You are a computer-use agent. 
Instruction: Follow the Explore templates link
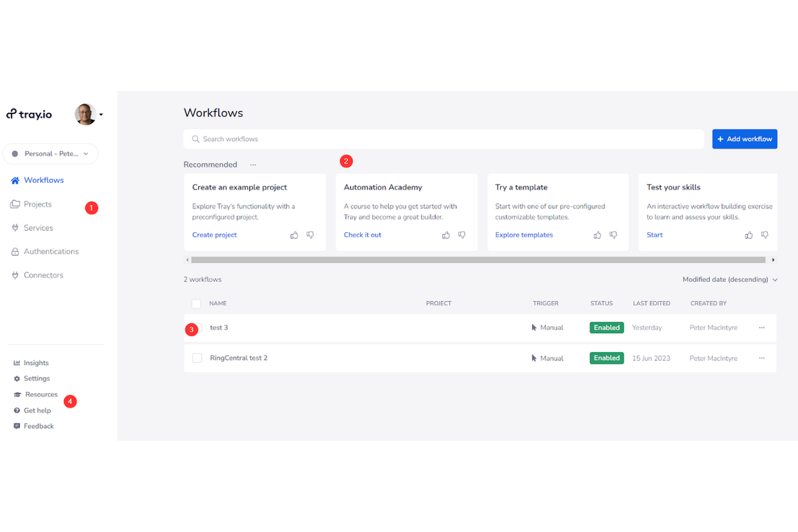[x=524, y=234]
